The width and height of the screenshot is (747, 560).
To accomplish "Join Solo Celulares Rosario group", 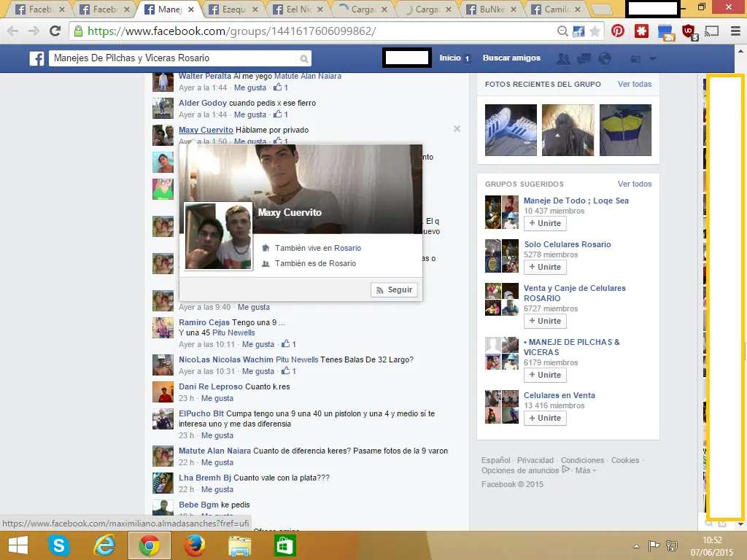I will pos(545,267).
